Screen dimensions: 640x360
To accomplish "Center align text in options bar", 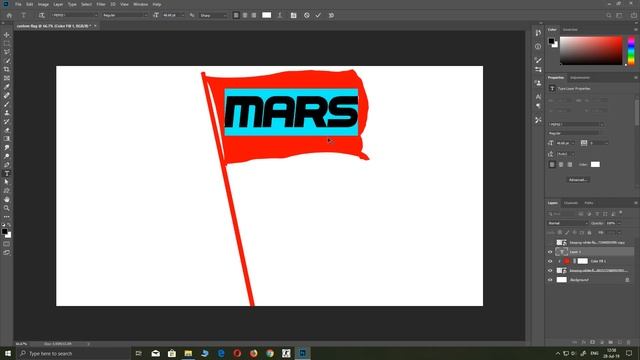I will [245, 15].
